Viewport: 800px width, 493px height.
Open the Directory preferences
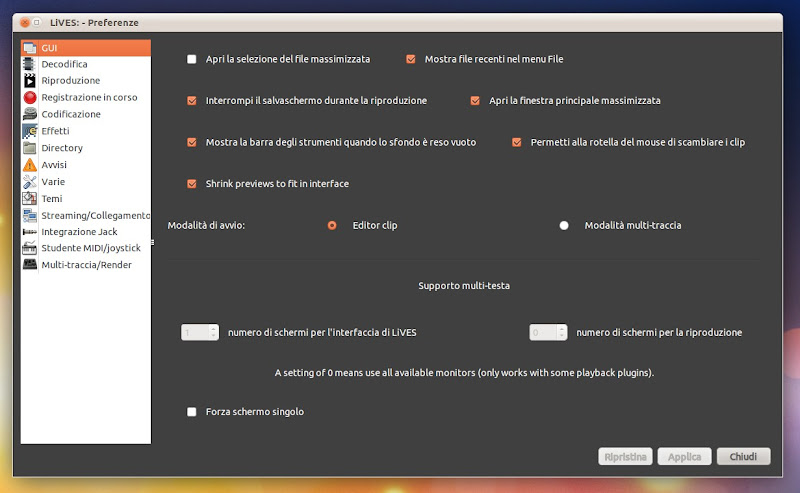[62, 148]
